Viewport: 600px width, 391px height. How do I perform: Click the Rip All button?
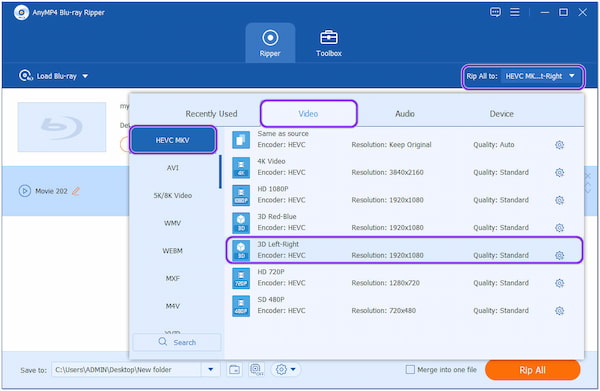(532, 370)
